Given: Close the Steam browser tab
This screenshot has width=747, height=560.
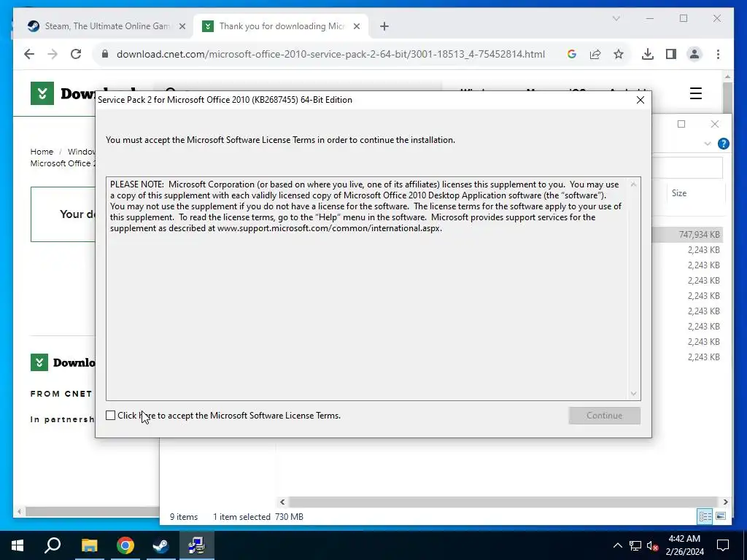Looking at the screenshot, I should click(182, 26).
